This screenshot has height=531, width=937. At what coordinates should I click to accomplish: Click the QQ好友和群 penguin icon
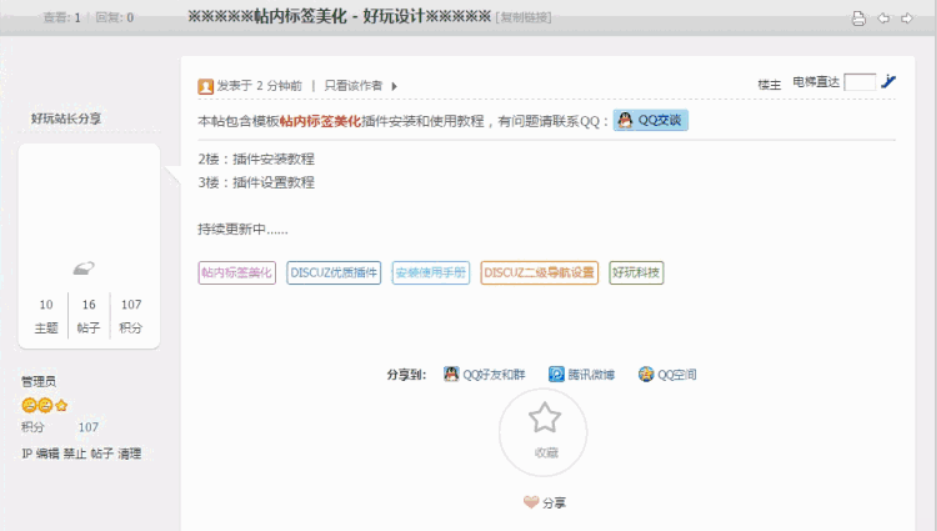451,374
